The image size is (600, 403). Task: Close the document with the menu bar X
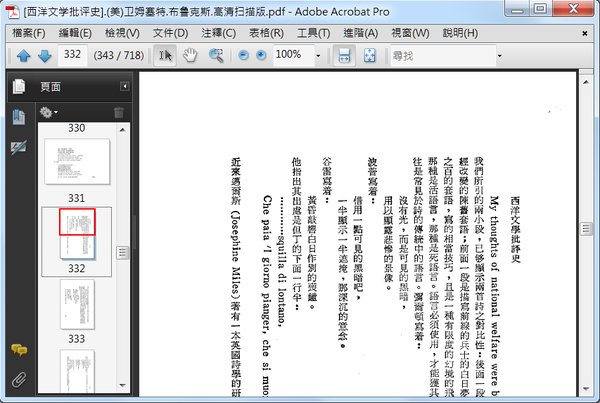[585, 34]
